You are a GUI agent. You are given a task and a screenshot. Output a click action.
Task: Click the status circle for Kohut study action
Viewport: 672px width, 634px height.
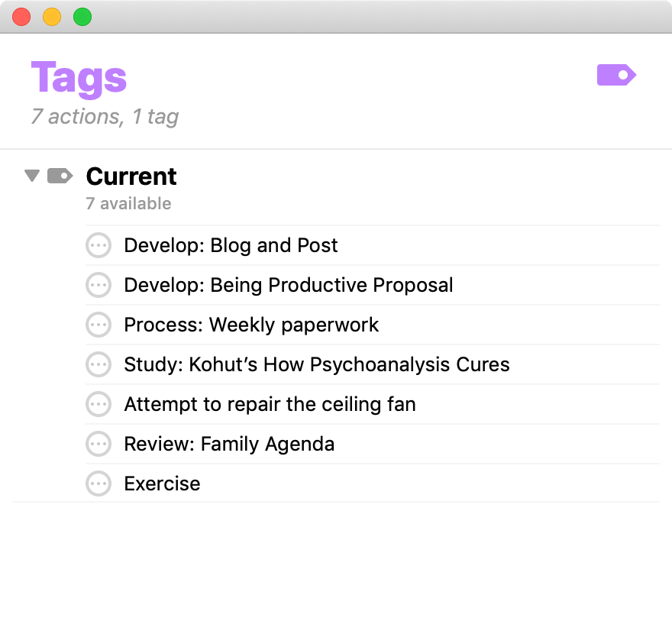point(99,364)
